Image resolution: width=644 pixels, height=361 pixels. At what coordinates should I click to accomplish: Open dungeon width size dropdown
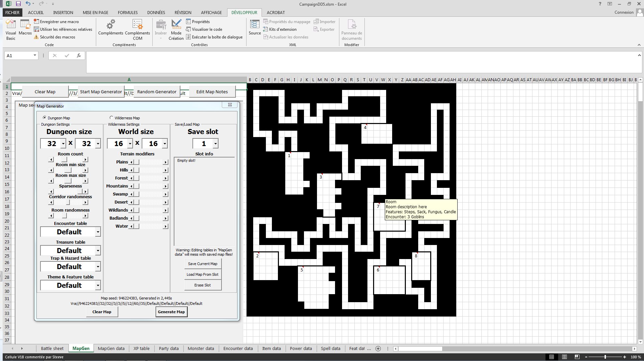[x=63, y=144]
